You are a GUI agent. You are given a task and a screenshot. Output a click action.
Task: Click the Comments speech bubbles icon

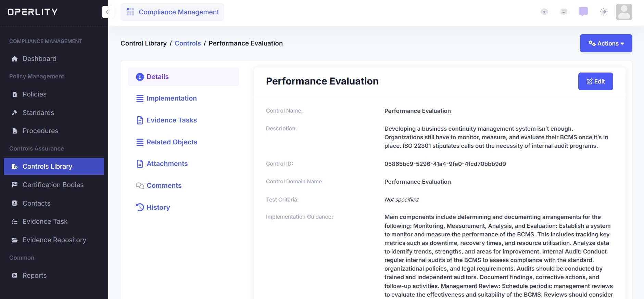(140, 186)
